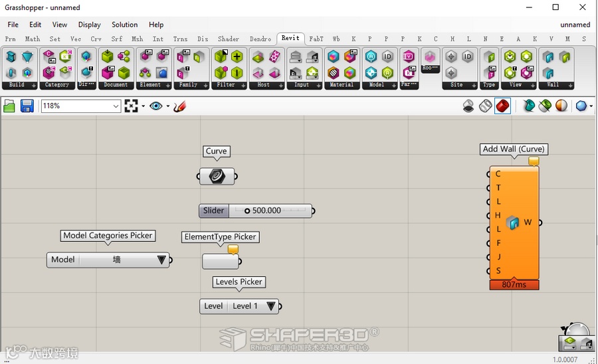Click the striped hexagon icon in Material panel

pos(334,72)
